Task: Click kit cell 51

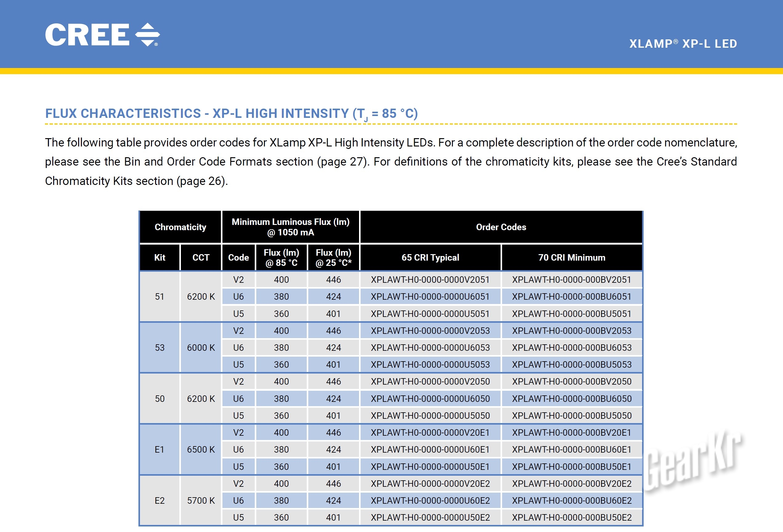Action: coord(160,297)
